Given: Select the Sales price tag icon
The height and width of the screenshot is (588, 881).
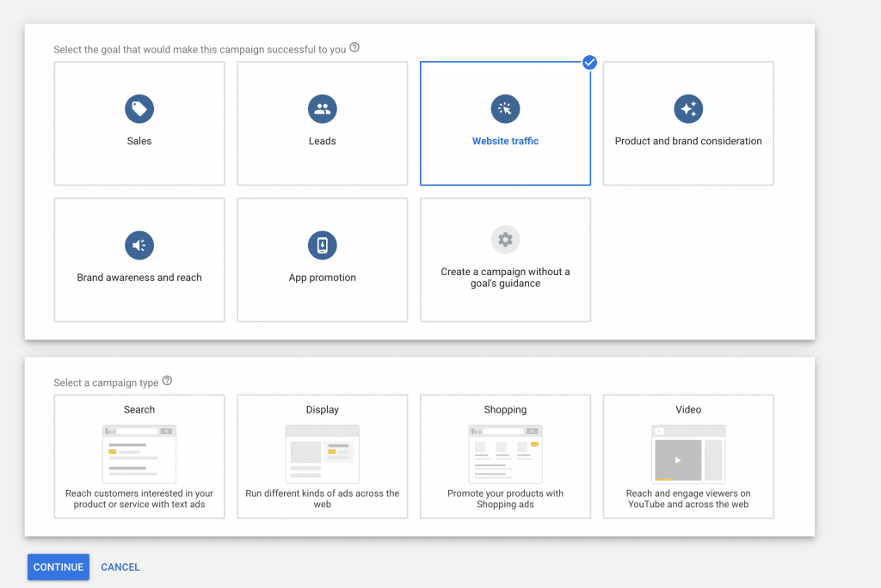Looking at the screenshot, I should [139, 108].
